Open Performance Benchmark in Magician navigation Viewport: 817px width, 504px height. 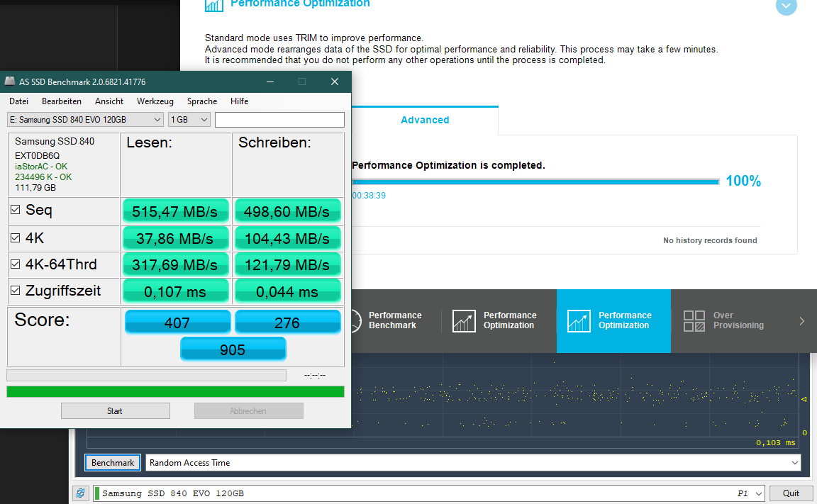(395, 320)
